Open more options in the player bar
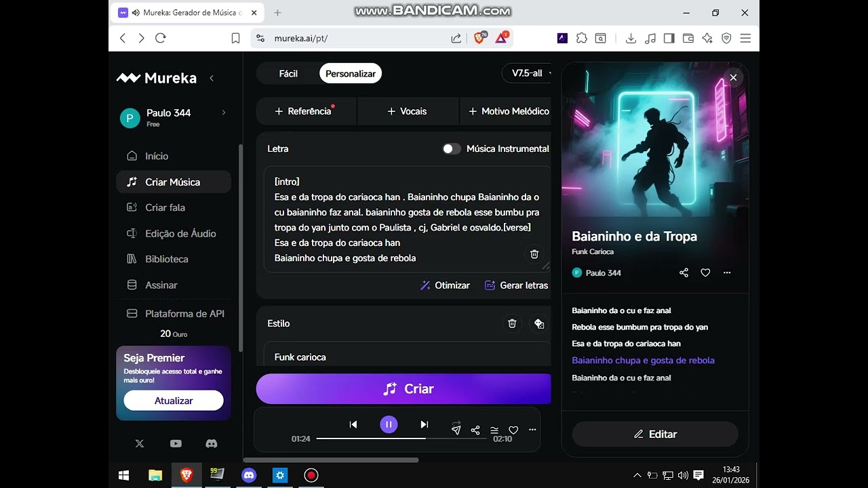Viewport: 868px width, 488px height. 532,430
